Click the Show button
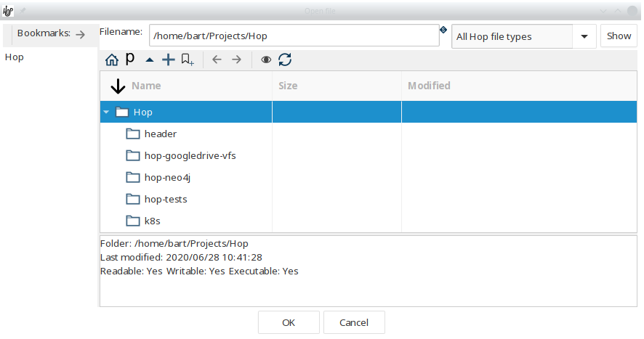Viewport: 644px width, 339px height. [x=619, y=36]
